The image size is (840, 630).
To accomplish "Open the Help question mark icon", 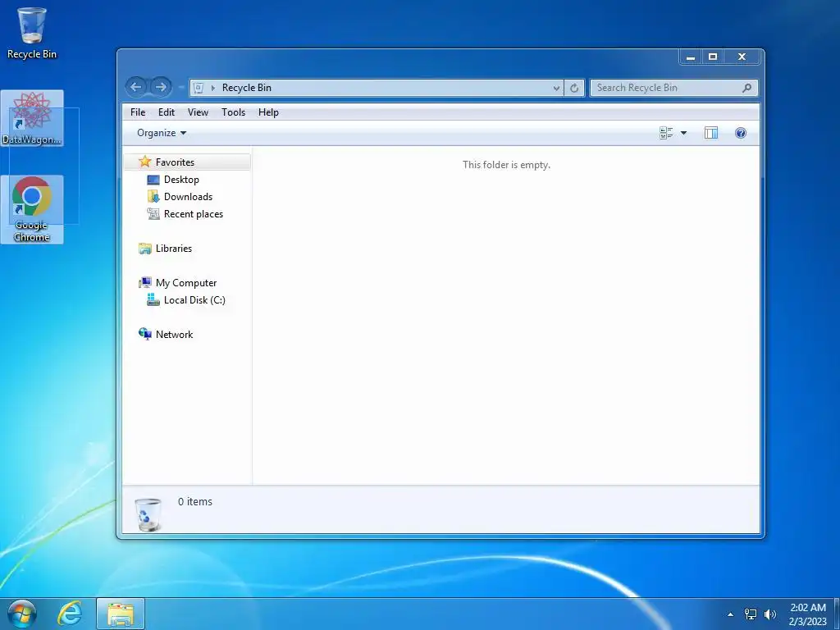I will [x=741, y=133].
